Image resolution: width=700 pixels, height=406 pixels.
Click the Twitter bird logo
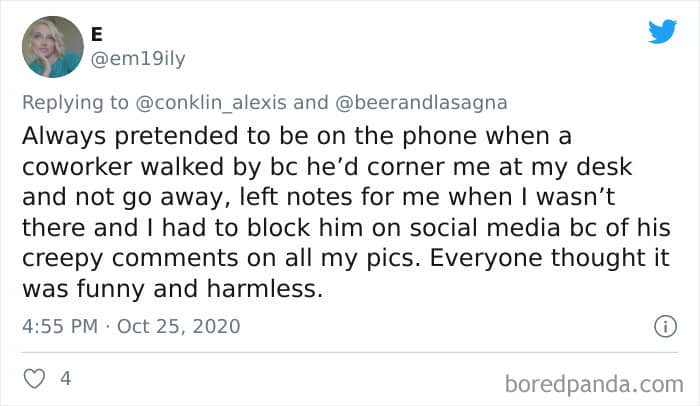[662, 31]
